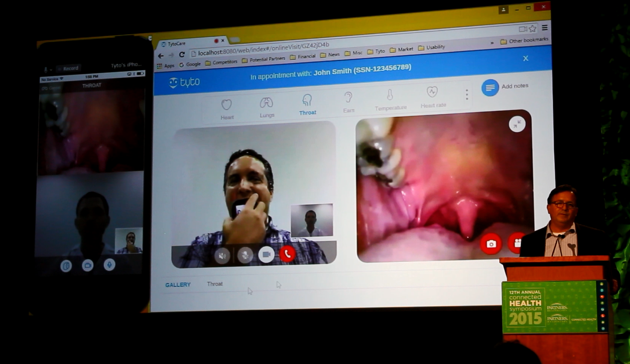Open the Apps bookmarks shortcut
This screenshot has width=630, height=364.
tap(166, 66)
